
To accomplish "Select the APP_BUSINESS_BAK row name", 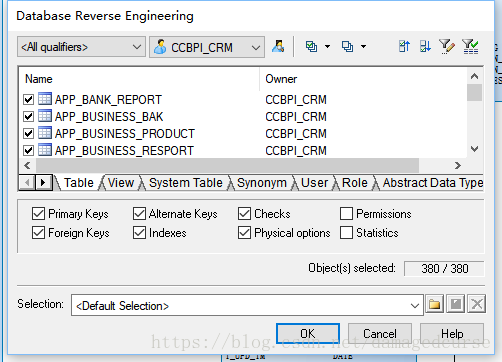I will [109, 117].
